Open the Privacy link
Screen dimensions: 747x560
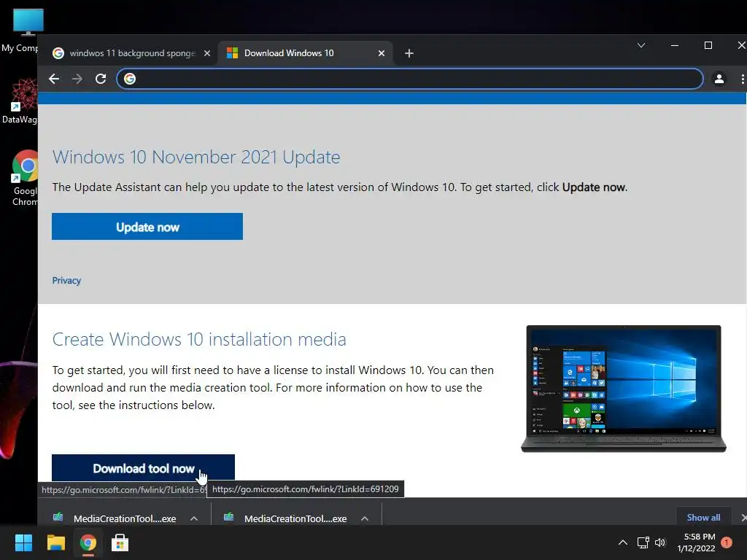pyautogui.click(x=66, y=281)
